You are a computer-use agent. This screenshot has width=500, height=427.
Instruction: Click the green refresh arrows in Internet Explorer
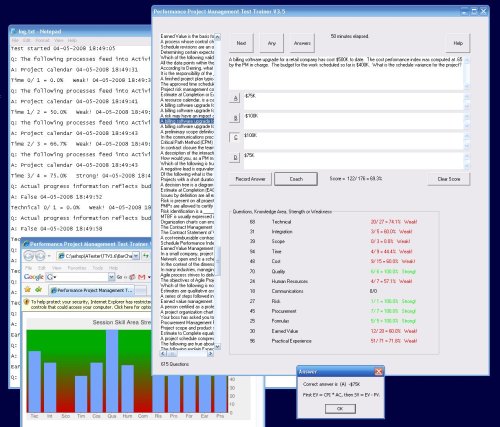click(x=146, y=256)
